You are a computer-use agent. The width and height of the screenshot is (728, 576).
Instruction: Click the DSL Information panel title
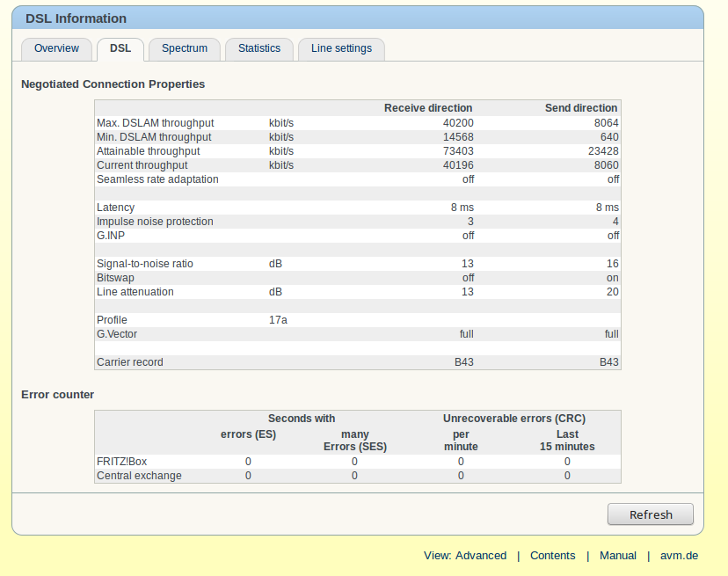[x=76, y=18]
